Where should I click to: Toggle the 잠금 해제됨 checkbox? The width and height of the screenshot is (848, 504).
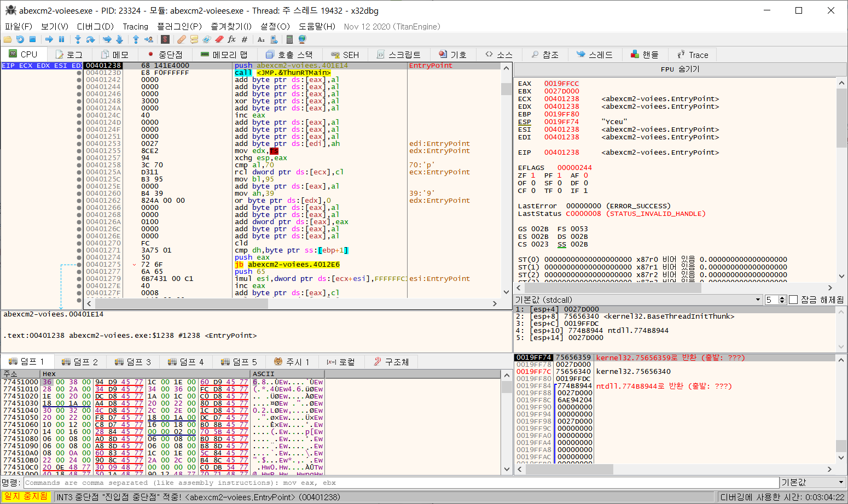point(793,300)
